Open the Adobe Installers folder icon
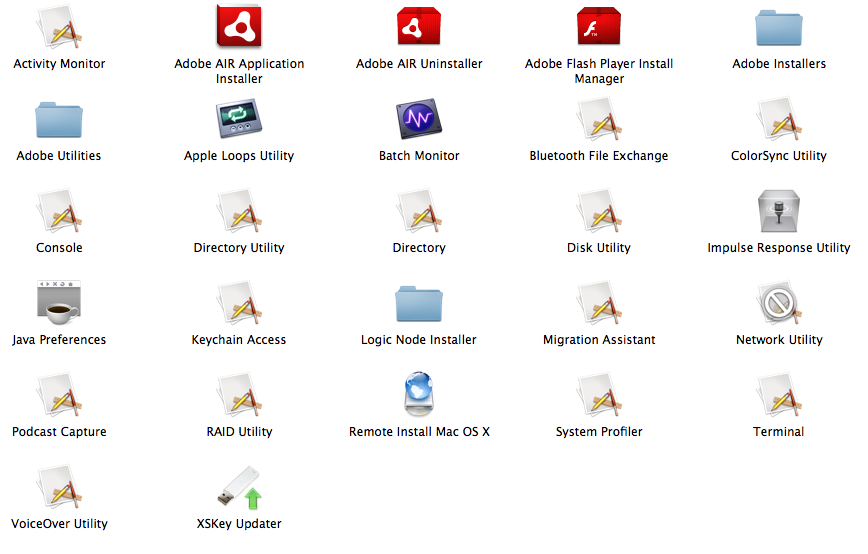Image resolution: width=868 pixels, height=554 pixels. tap(779, 28)
